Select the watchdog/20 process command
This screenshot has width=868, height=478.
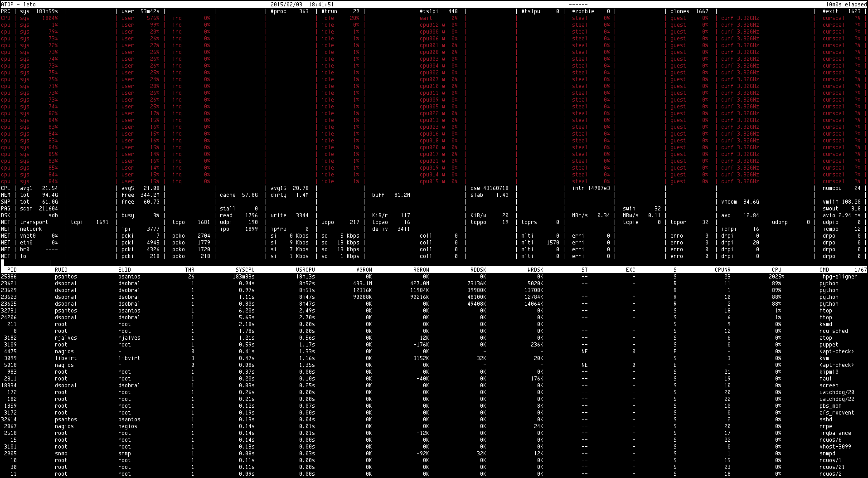(x=837, y=392)
